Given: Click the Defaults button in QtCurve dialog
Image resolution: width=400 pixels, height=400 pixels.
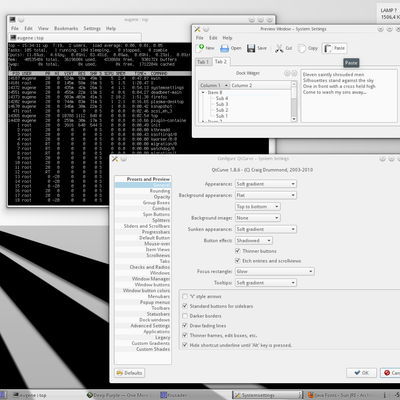Looking at the screenshot, I should coord(130,373).
